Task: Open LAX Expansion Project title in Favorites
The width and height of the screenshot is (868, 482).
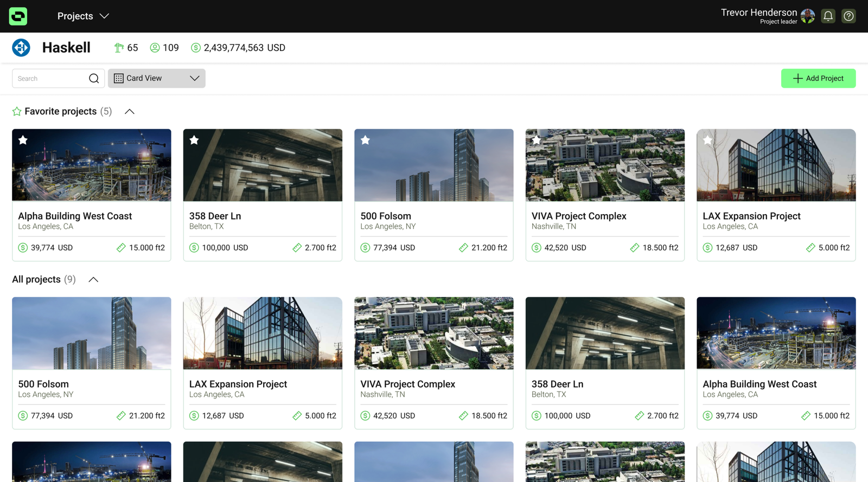Action: pyautogui.click(x=751, y=216)
